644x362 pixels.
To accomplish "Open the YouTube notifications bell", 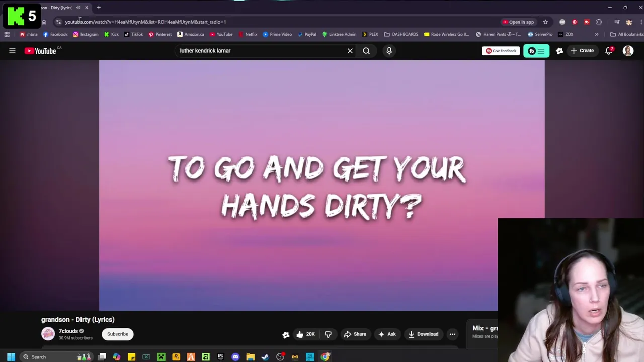I will (x=609, y=51).
